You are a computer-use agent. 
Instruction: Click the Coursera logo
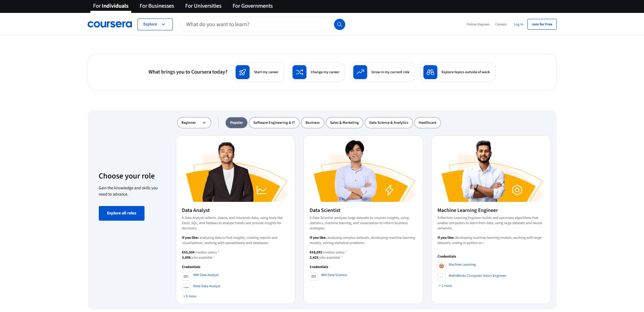110,24
